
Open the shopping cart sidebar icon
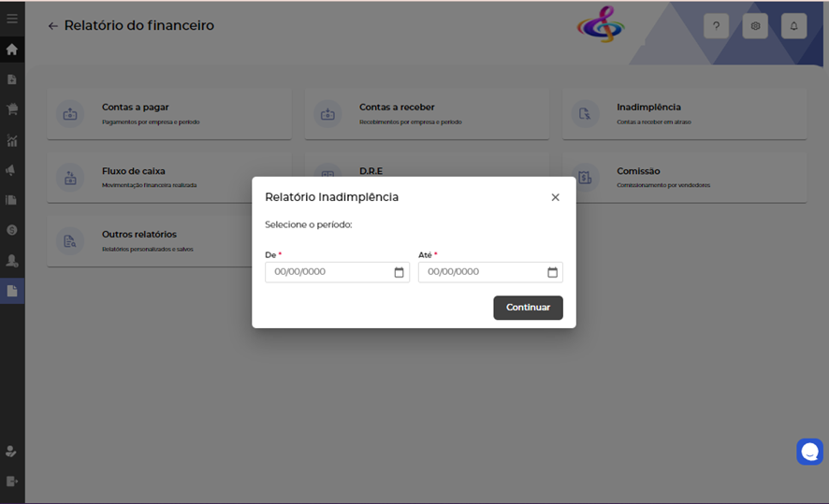12,109
